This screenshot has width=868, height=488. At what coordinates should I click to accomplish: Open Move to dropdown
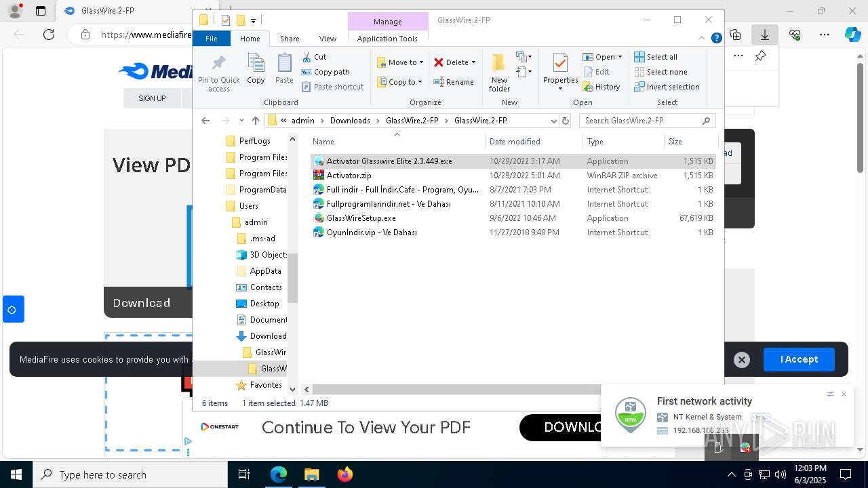pyautogui.click(x=401, y=62)
